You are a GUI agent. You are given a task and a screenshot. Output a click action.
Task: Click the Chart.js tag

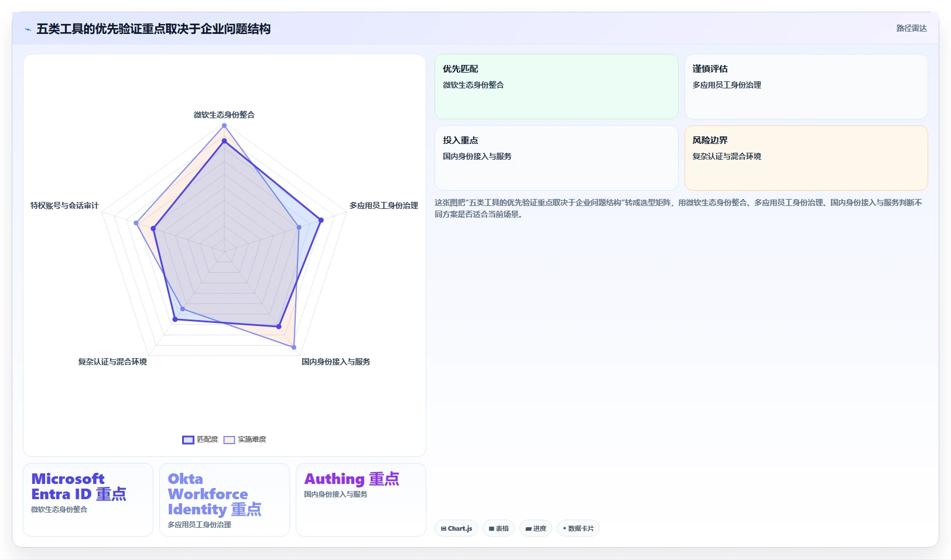coord(456,528)
